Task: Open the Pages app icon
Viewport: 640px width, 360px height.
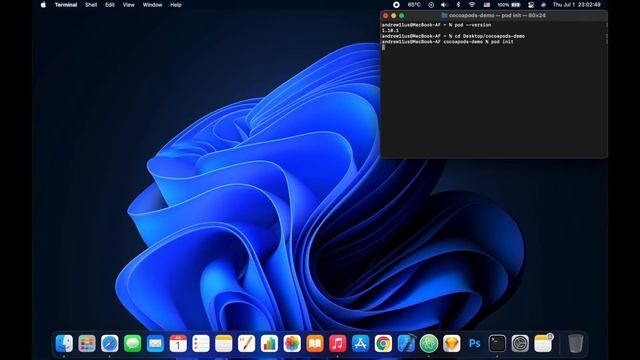Action: [247, 343]
